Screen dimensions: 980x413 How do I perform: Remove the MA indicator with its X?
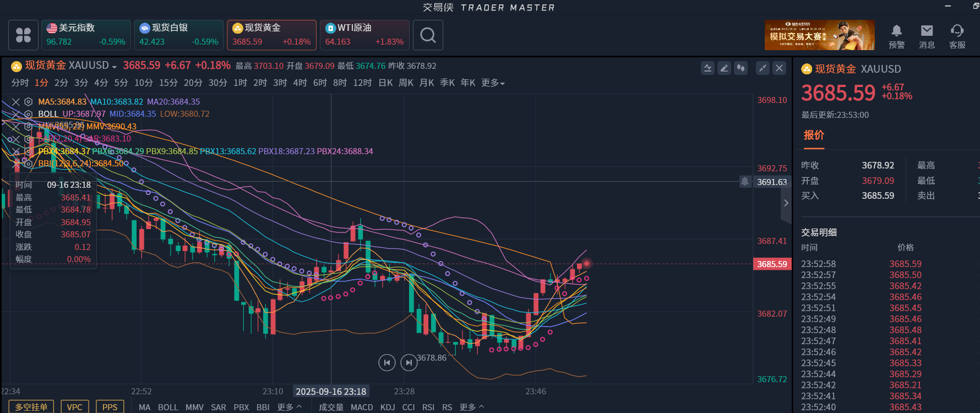16,102
